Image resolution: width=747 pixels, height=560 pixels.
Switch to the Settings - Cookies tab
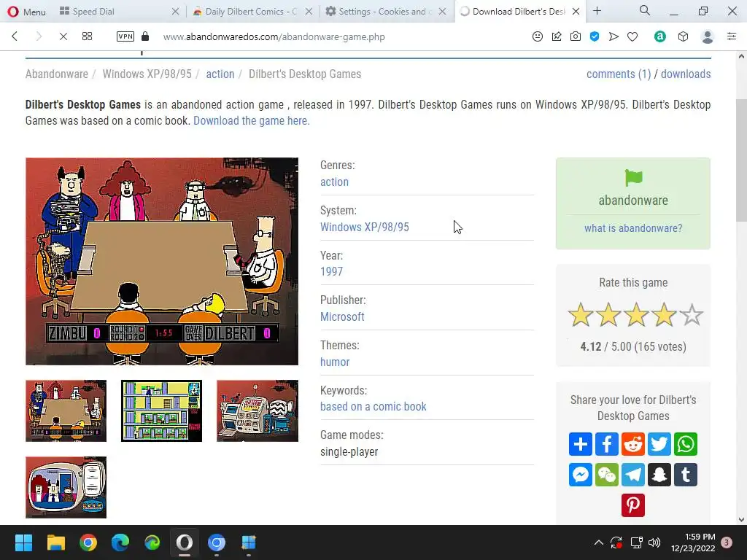click(x=381, y=12)
